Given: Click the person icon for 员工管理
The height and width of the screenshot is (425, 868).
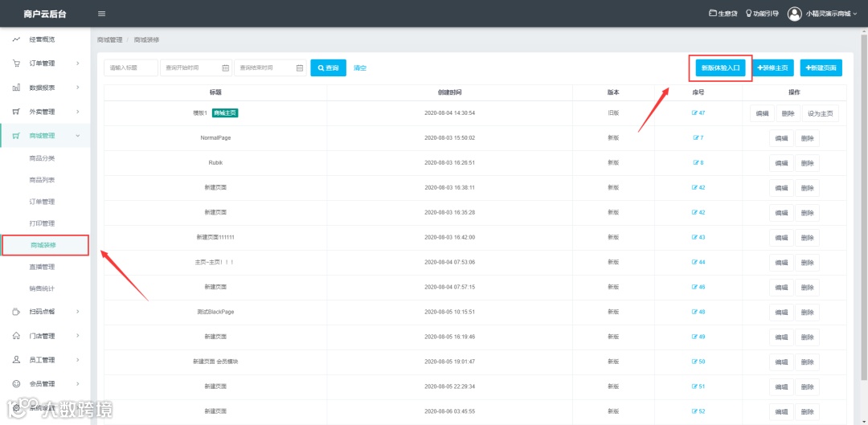Looking at the screenshot, I should [x=17, y=360].
